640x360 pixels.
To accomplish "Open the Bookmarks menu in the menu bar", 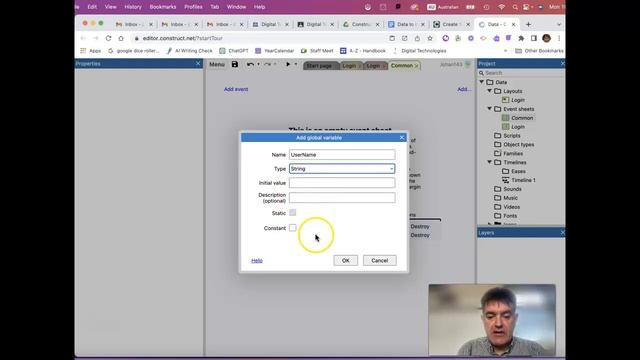I will coord(163,7).
